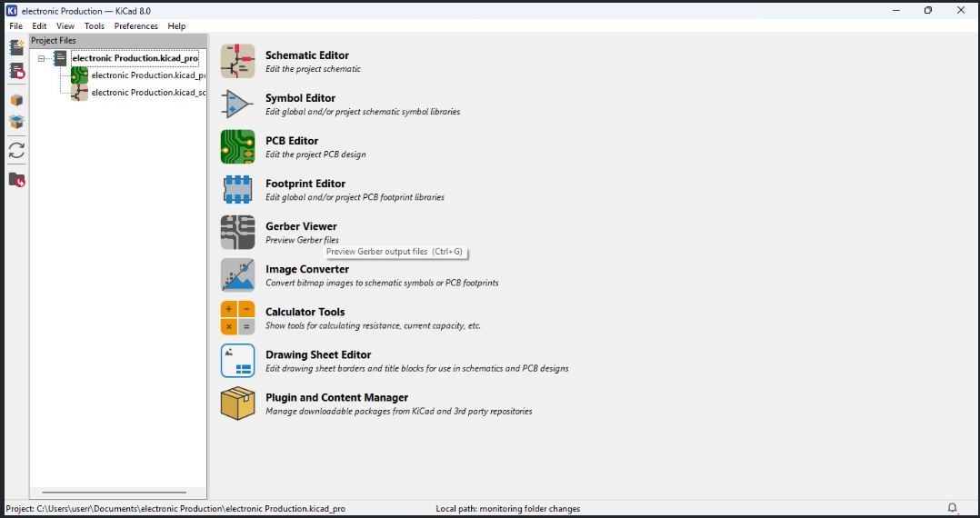Click the KiCad logo in title bar

coord(11,11)
